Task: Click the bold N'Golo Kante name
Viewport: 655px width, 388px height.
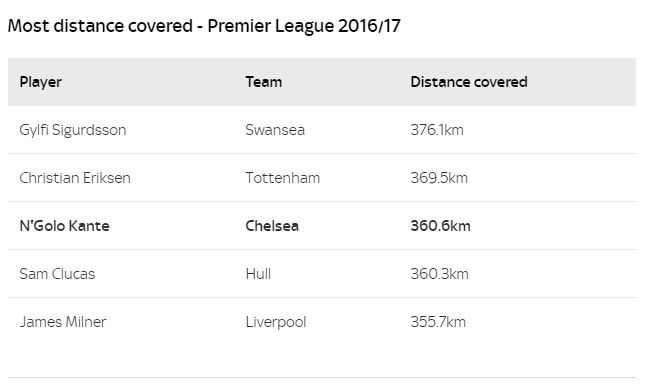Action: click(x=64, y=226)
